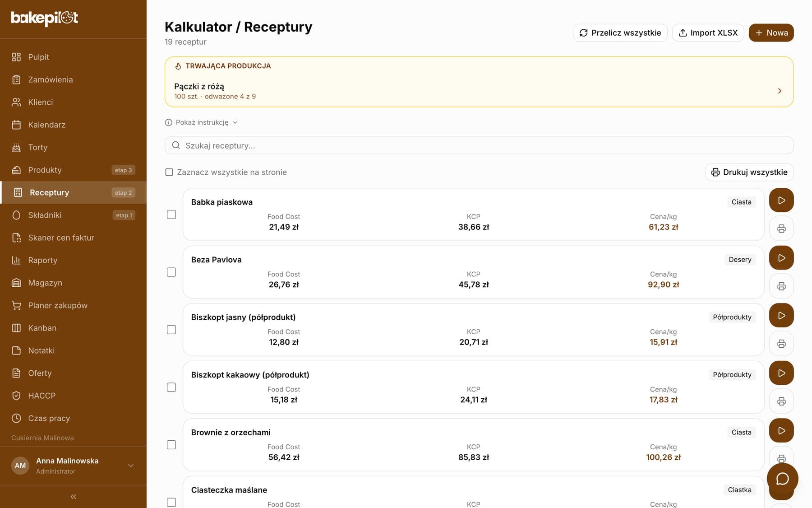Start production for Beza Pavlova
This screenshot has width=812, height=508.
click(781, 258)
